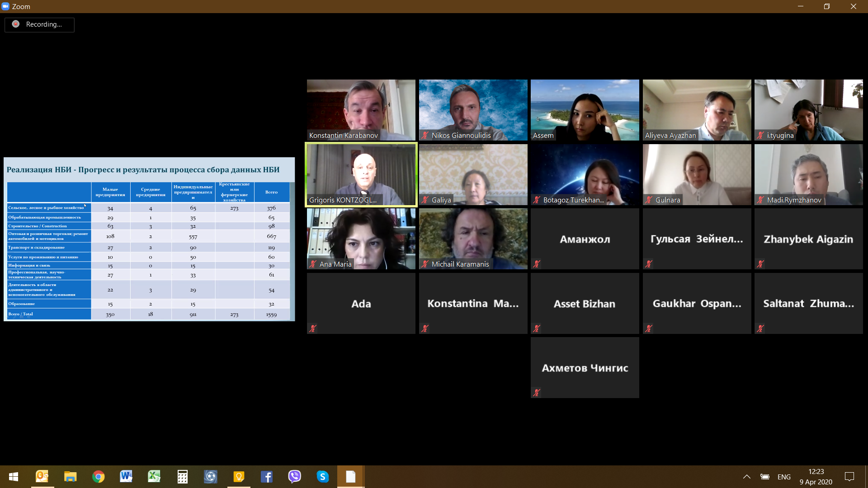Screen dimensions: 868x488
Task: Open Microsoft Word from the taskbar
Action: pos(126,477)
